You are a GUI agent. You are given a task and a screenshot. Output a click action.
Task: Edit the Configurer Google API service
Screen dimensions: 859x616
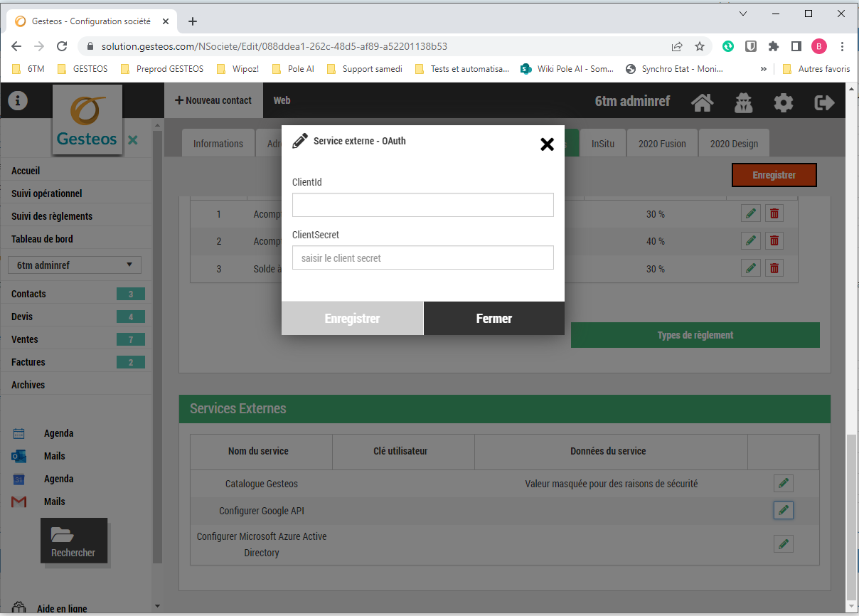tap(783, 510)
